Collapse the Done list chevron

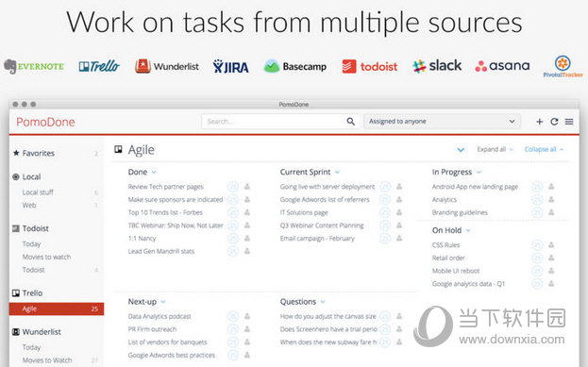(154, 173)
